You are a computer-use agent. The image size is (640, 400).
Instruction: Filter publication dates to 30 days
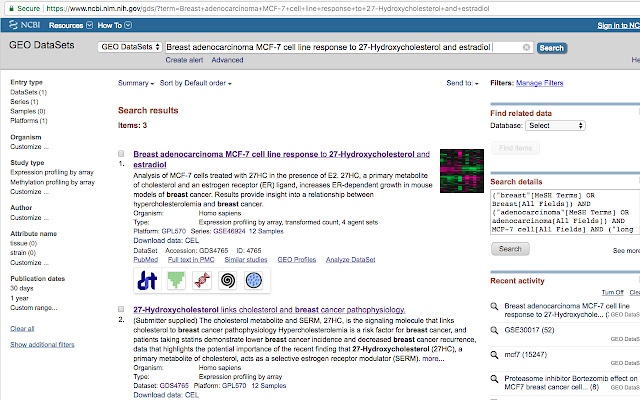tap(22, 288)
